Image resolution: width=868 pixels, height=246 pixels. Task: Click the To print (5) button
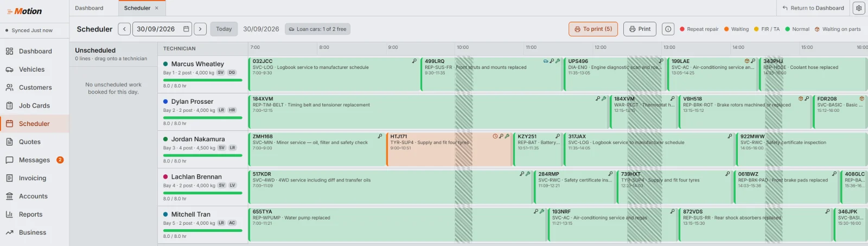(593, 29)
